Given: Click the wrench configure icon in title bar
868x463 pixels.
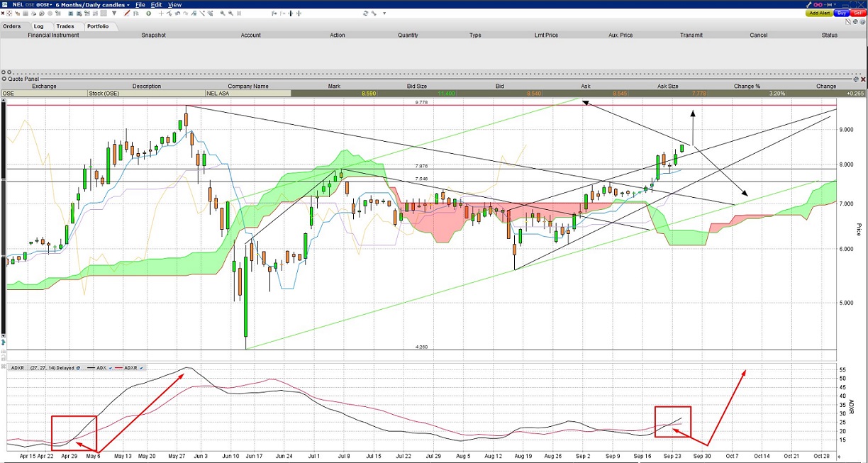Looking at the screenshot, I should tap(809, 5).
